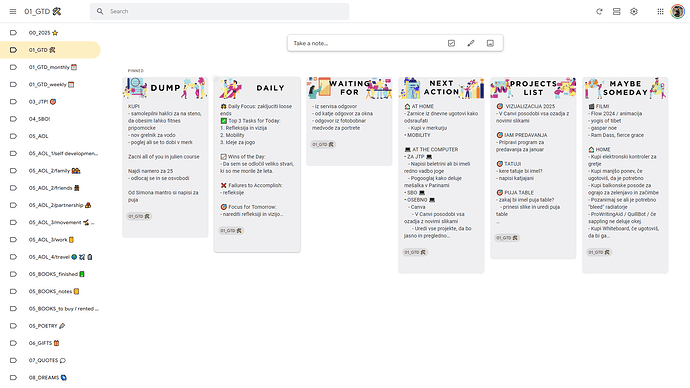Create a new note with image
The width and height of the screenshot is (690, 388).
(x=490, y=43)
